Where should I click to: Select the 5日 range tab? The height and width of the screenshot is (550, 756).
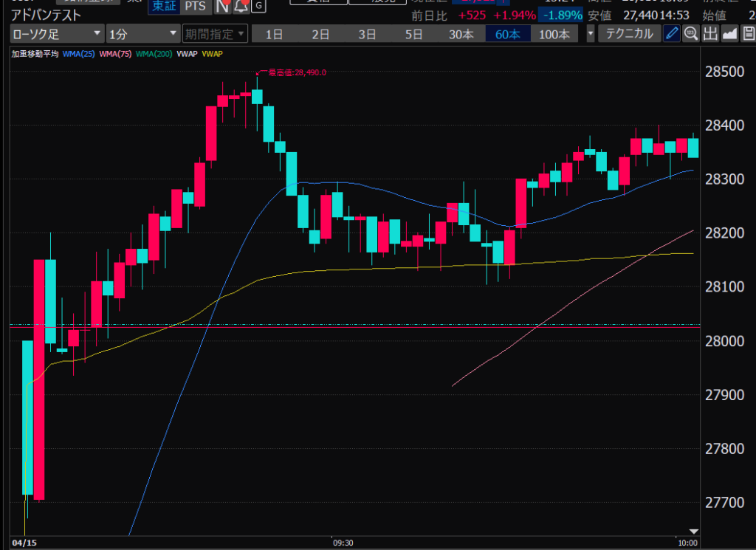click(414, 34)
